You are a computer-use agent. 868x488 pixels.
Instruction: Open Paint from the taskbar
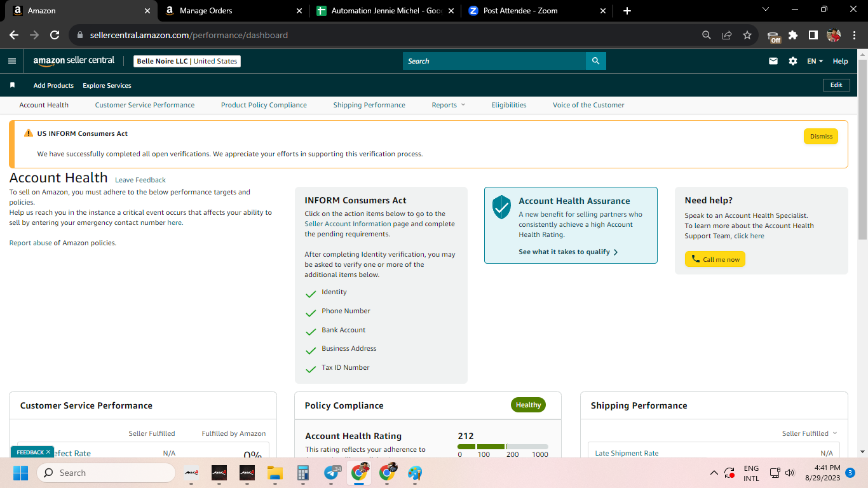415,473
